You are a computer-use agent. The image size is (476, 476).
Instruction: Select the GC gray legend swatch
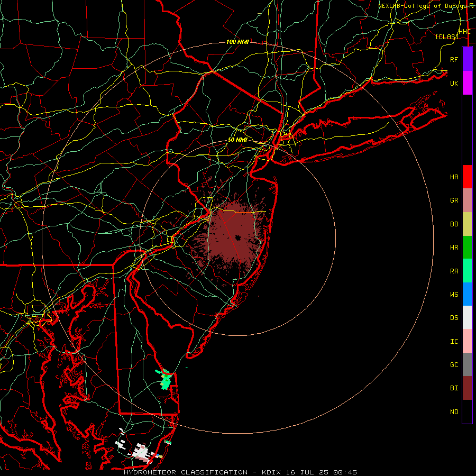(x=467, y=364)
